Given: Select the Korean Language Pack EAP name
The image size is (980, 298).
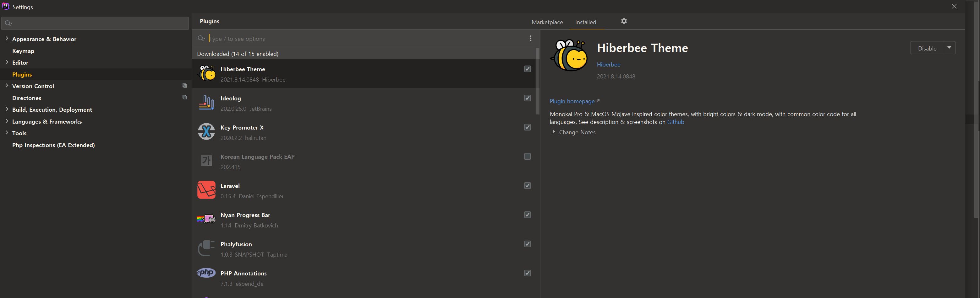Looking at the screenshot, I should (x=258, y=157).
